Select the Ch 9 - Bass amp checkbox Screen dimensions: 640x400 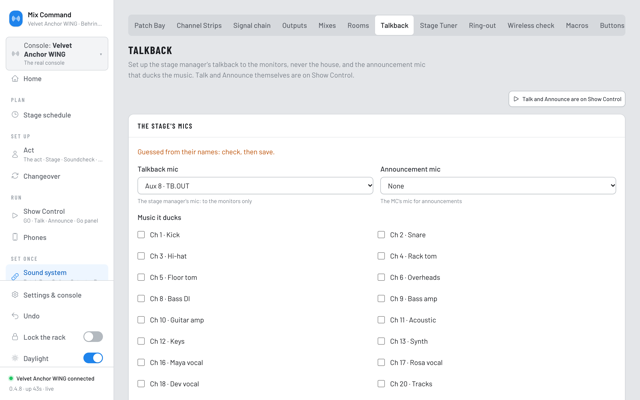click(x=381, y=298)
